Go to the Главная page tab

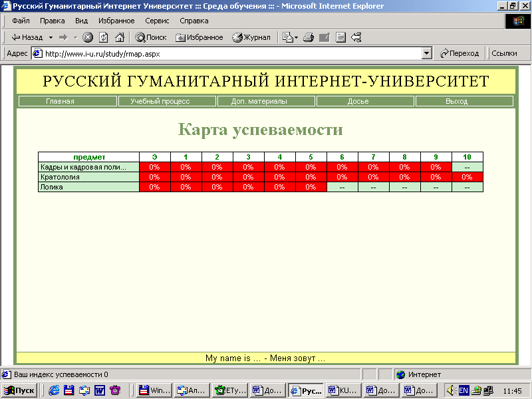[68, 101]
